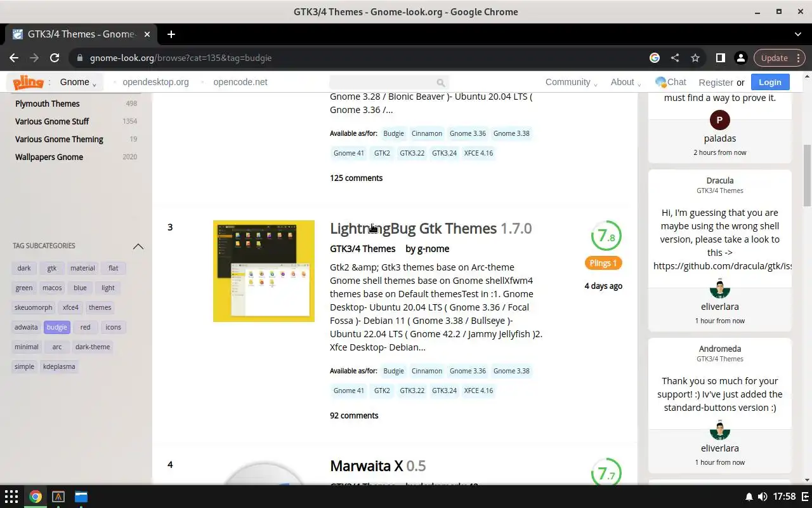812x508 pixels.
Task: Click the Pling logo
Action: point(28,82)
